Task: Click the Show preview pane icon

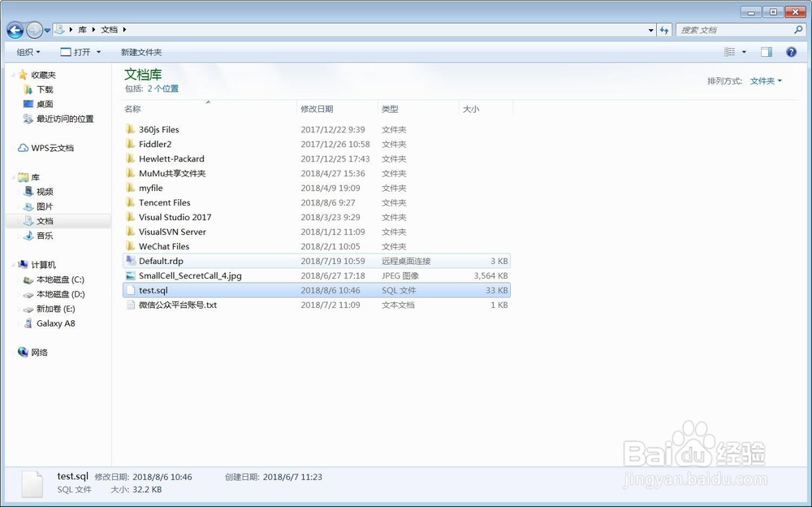Action: click(765, 51)
